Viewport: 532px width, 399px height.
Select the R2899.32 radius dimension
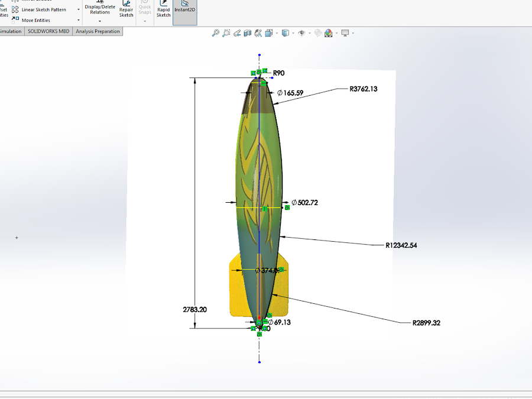(x=426, y=323)
